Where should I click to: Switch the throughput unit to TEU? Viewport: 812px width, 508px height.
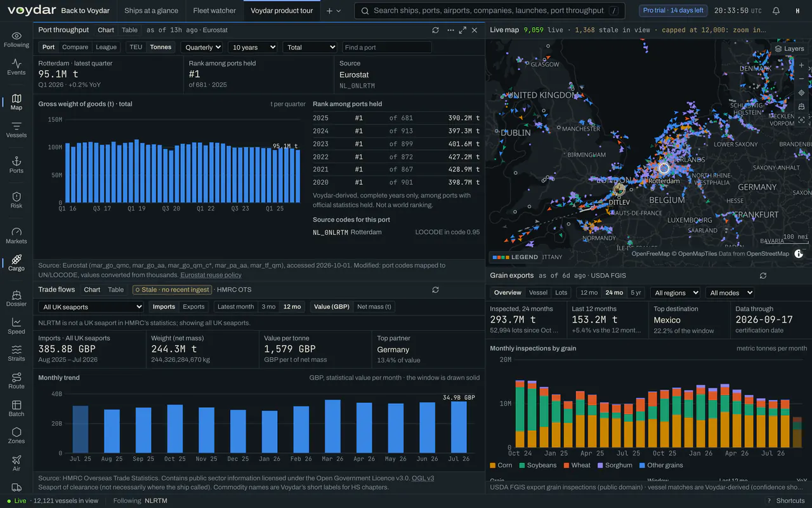point(136,47)
